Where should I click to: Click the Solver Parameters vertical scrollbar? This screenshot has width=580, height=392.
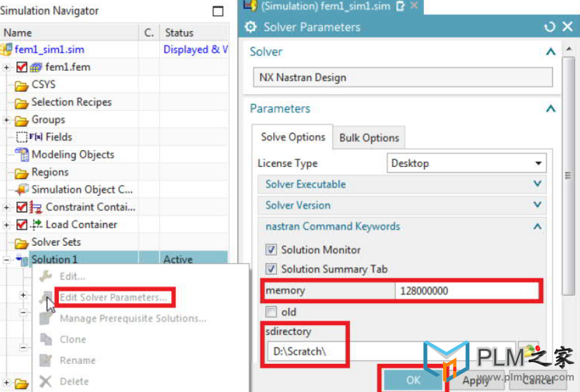(569, 176)
